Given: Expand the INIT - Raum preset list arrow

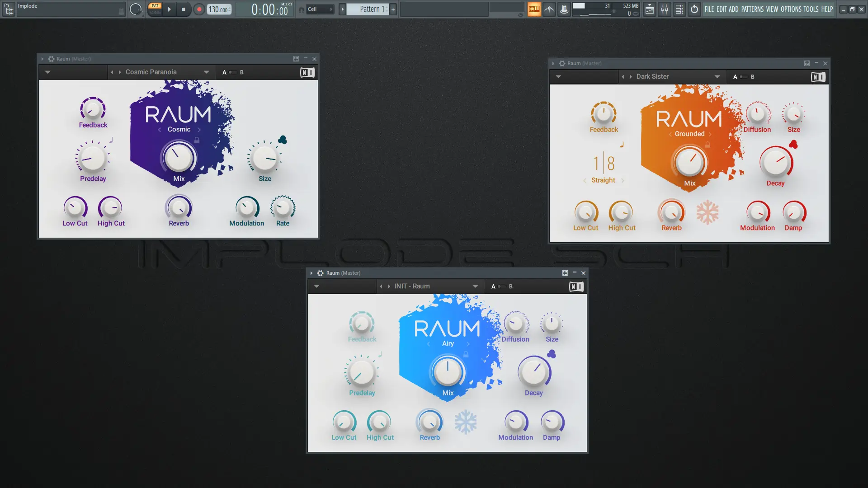Looking at the screenshot, I should coord(475,286).
